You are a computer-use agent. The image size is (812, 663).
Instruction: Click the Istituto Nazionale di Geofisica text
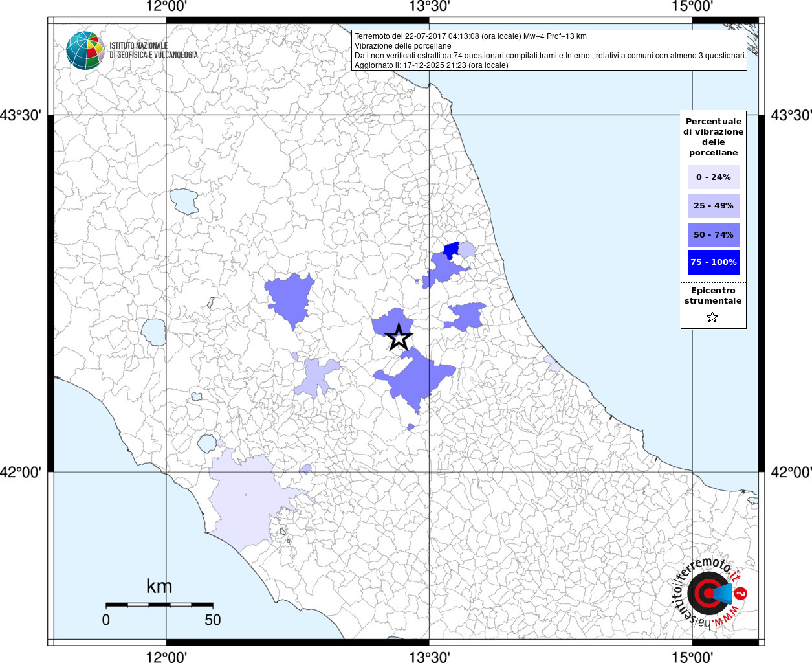pyautogui.click(x=153, y=51)
